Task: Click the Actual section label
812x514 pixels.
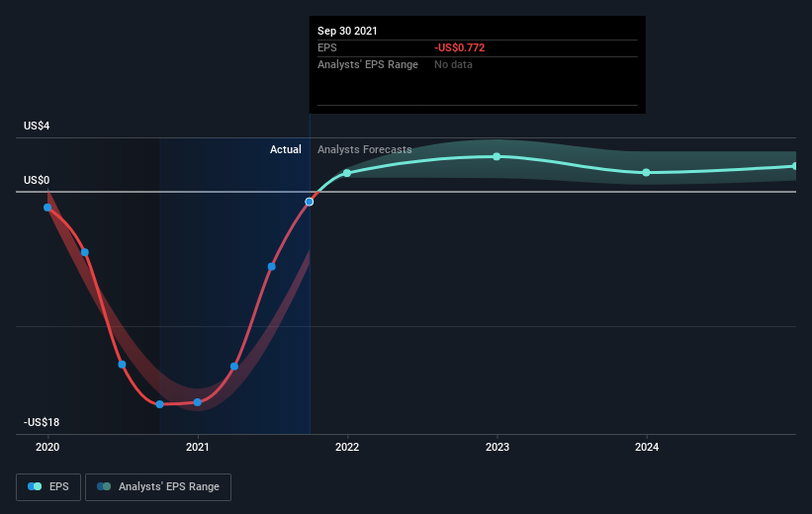Action: [x=286, y=149]
